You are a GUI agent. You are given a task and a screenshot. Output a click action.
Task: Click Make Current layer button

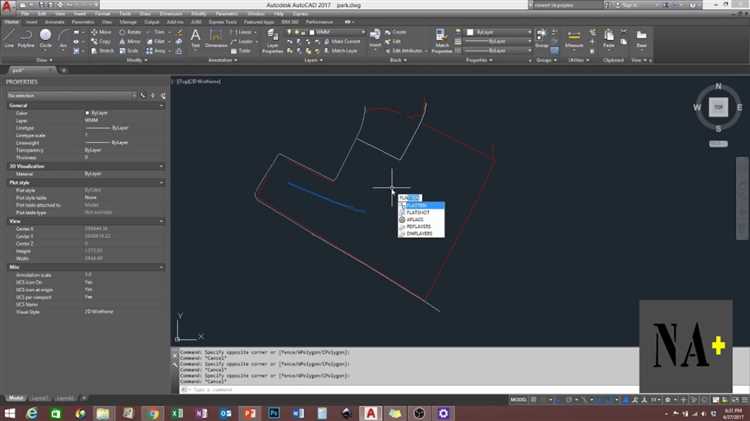tap(342, 42)
